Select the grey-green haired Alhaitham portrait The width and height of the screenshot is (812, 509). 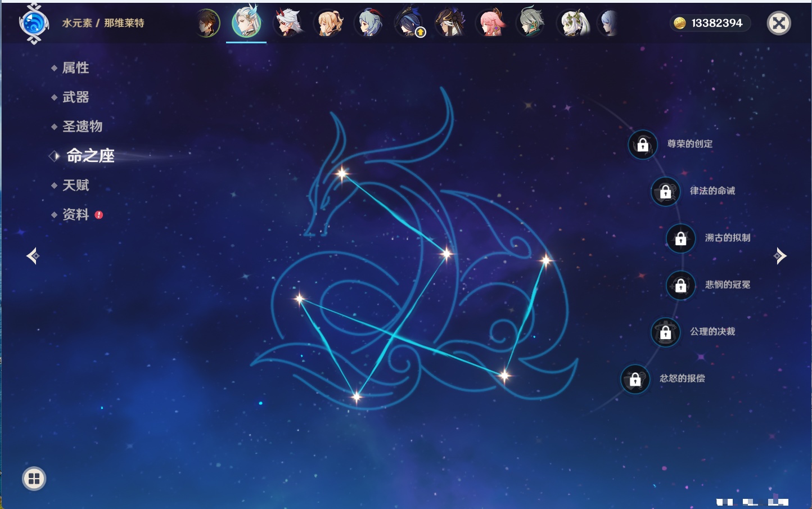tap(531, 24)
